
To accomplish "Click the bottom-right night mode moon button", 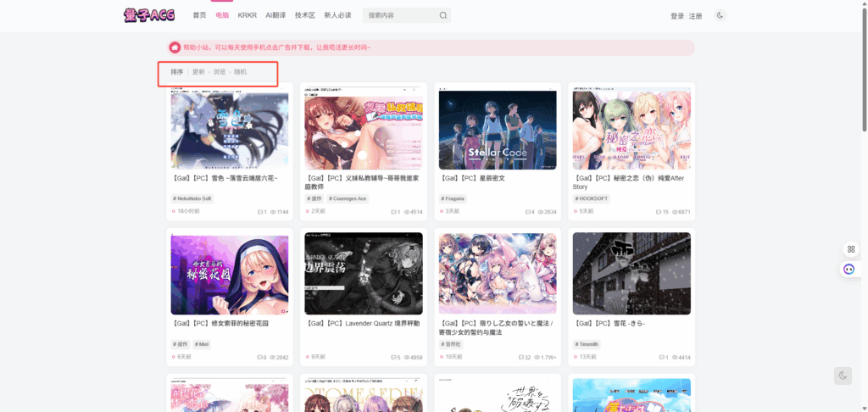I will pos(843,376).
